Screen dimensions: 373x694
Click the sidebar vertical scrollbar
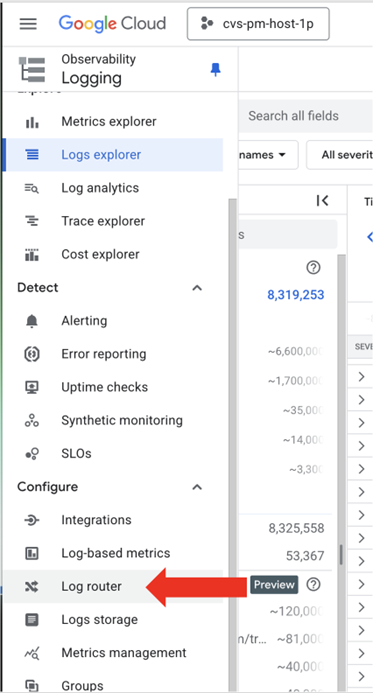[x=233, y=445]
